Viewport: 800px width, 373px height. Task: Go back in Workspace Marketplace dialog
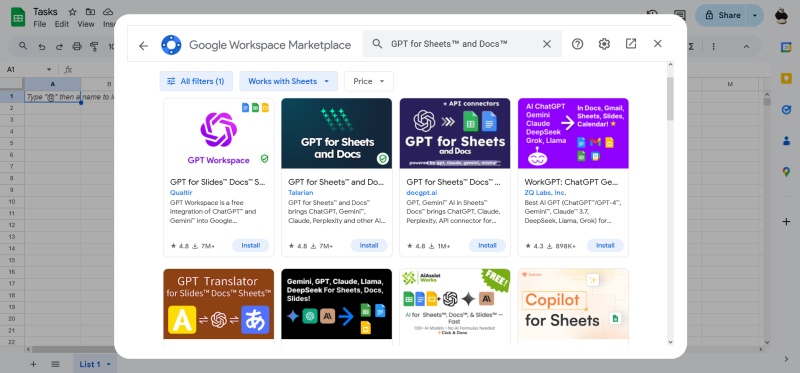[x=143, y=45]
